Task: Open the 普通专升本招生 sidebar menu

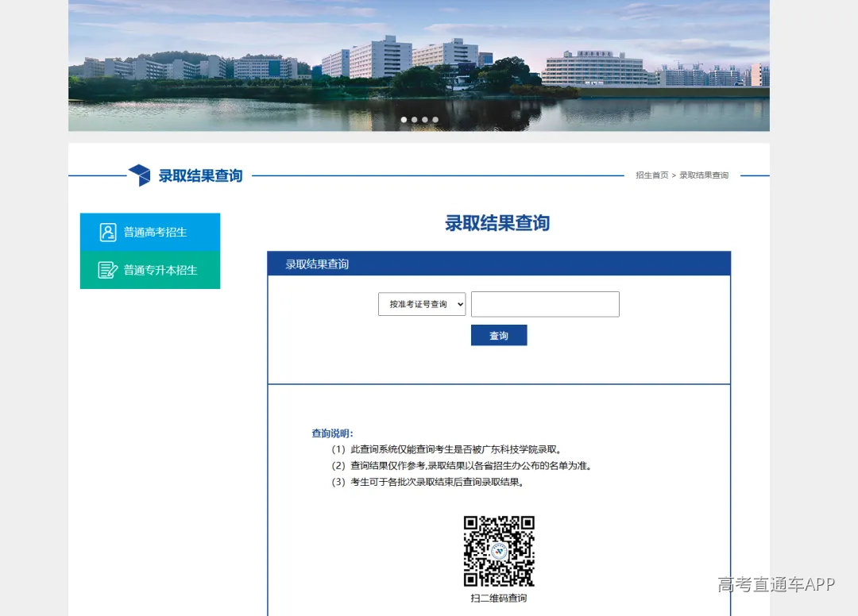Action: (x=150, y=270)
